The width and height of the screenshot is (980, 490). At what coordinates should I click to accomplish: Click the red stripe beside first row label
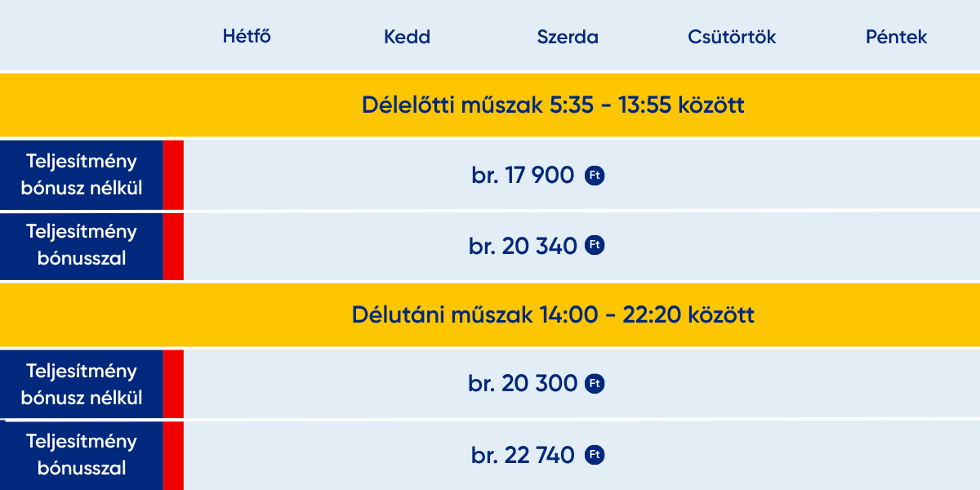tap(173, 175)
